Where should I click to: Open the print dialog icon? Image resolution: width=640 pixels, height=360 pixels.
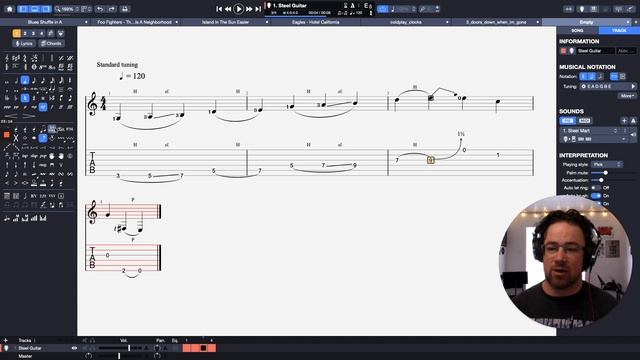click(x=125, y=9)
